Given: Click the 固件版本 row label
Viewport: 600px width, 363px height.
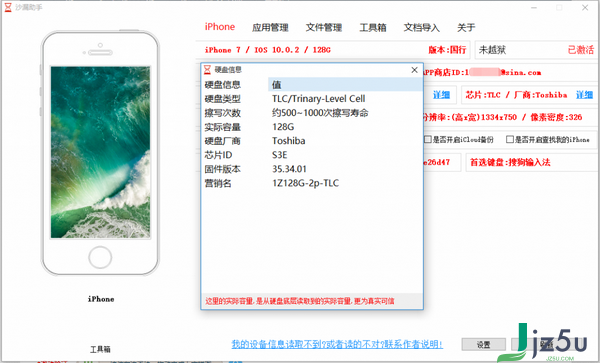Looking at the screenshot, I should coord(222,169).
